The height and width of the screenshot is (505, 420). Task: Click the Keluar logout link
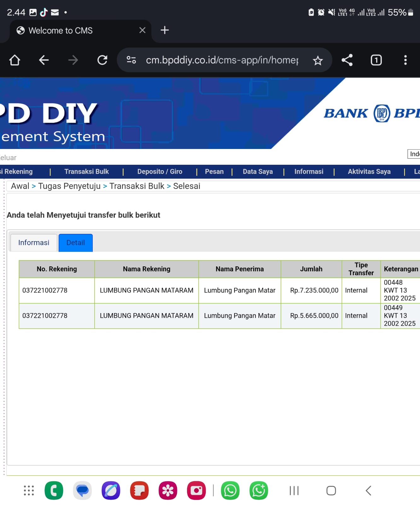(8, 157)
